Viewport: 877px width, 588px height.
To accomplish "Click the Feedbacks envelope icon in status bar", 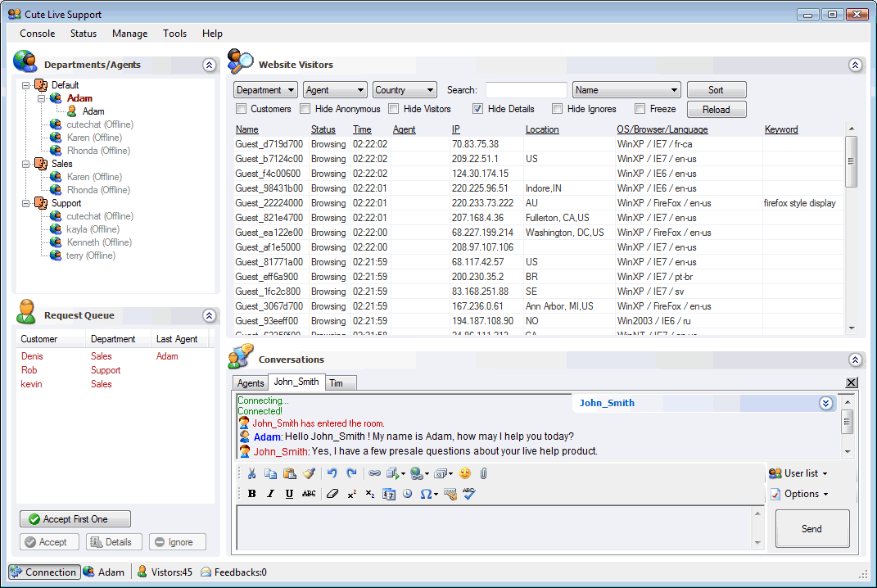I will point(206,572).
